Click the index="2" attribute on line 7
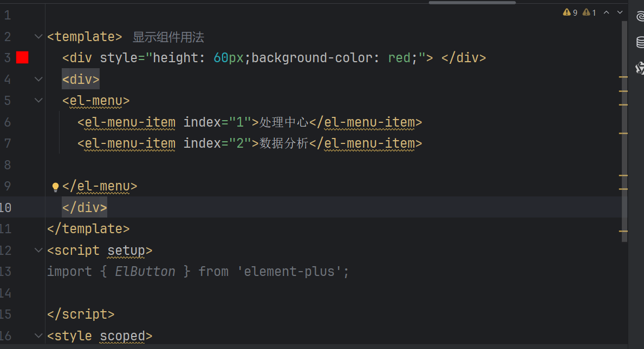The width and height of the screenshot is (644, 349). [x=217, y=143]
